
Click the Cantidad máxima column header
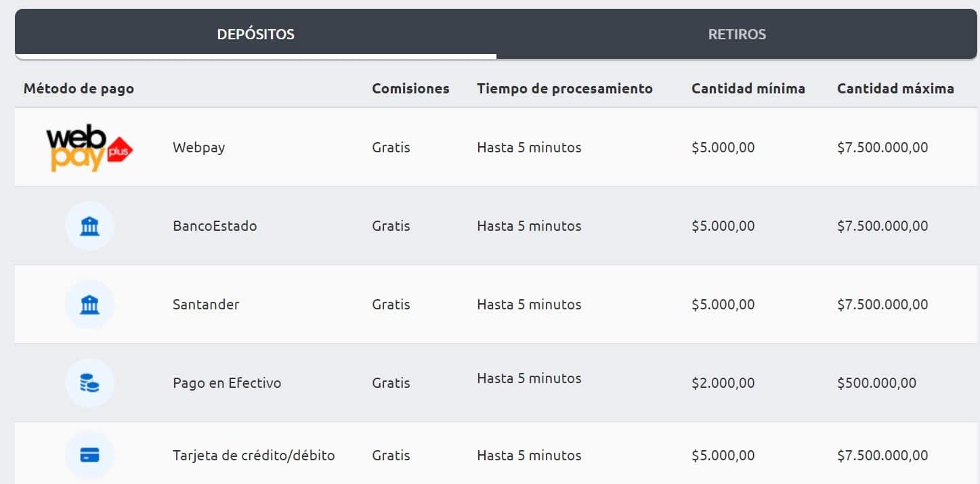(895, 88)
